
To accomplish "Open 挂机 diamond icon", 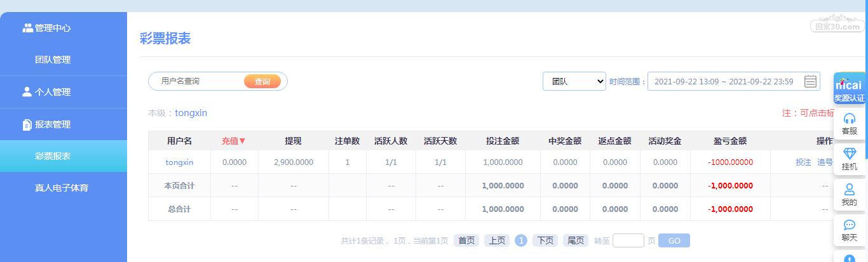I will 850,154.
